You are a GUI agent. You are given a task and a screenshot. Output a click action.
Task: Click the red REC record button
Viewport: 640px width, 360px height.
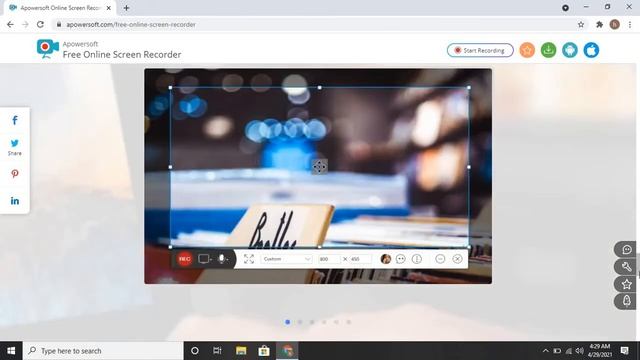coord(184,259)
